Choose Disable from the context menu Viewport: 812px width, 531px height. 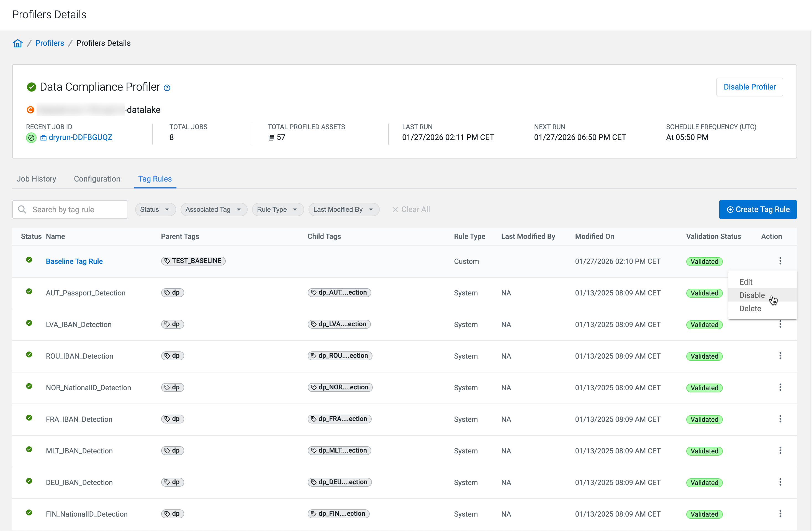point(752,295)
